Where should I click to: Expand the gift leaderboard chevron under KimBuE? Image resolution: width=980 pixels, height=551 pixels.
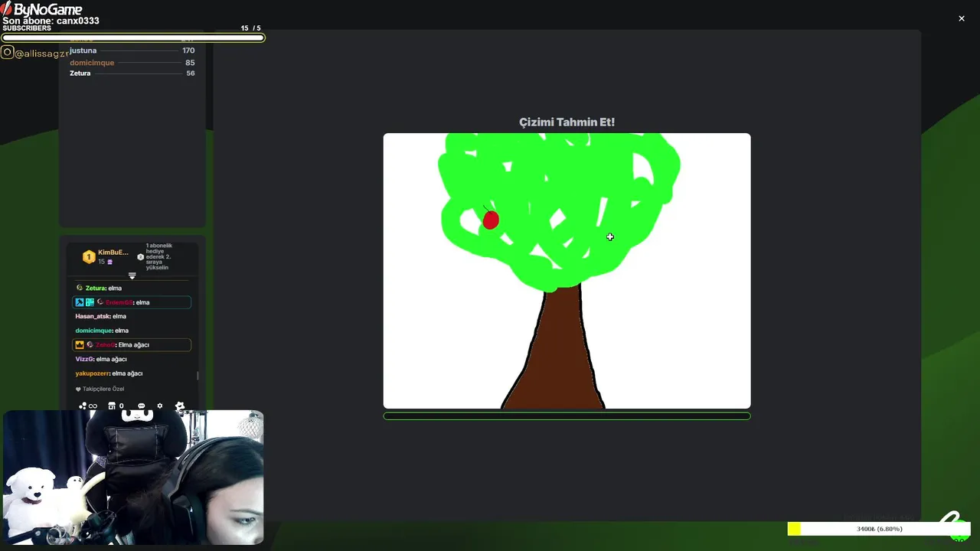132,275
